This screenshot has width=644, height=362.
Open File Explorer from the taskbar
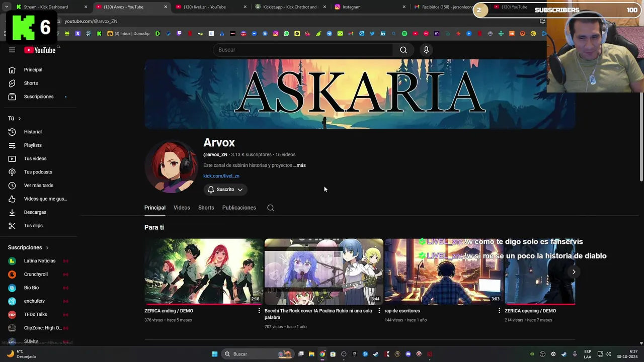pyautogui.click(x=311, y=354)
